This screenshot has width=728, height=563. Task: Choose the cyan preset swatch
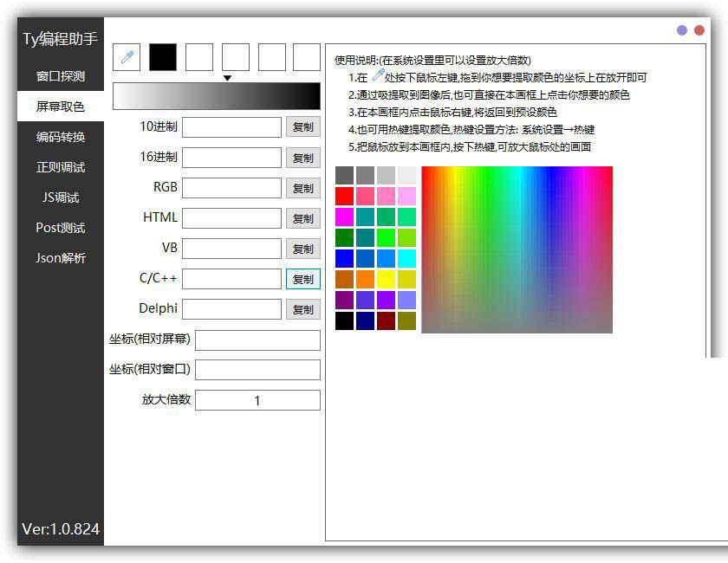406,258
